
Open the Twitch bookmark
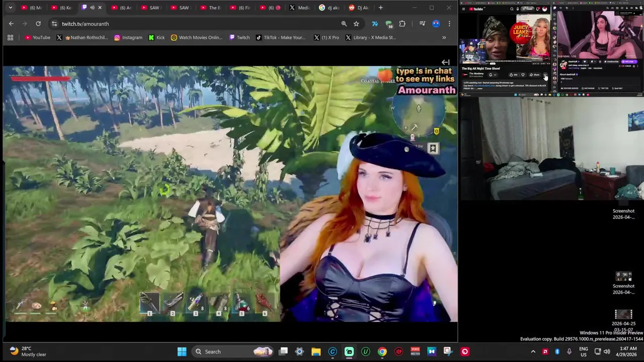coord(239,37)
